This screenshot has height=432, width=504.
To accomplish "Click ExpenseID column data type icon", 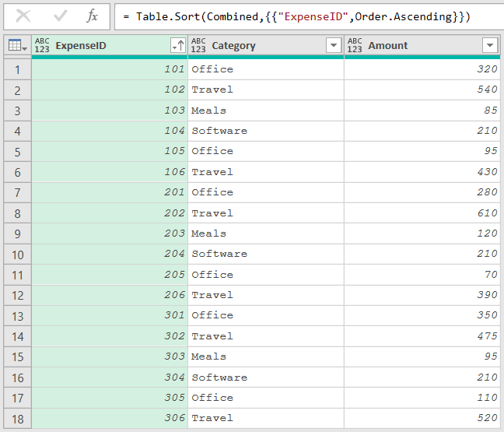I will [x=42, y=45].
